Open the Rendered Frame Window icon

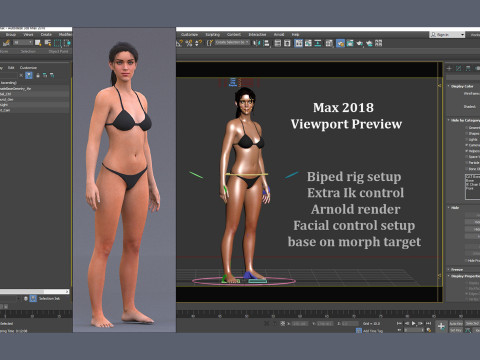click(x=350, y=43)
